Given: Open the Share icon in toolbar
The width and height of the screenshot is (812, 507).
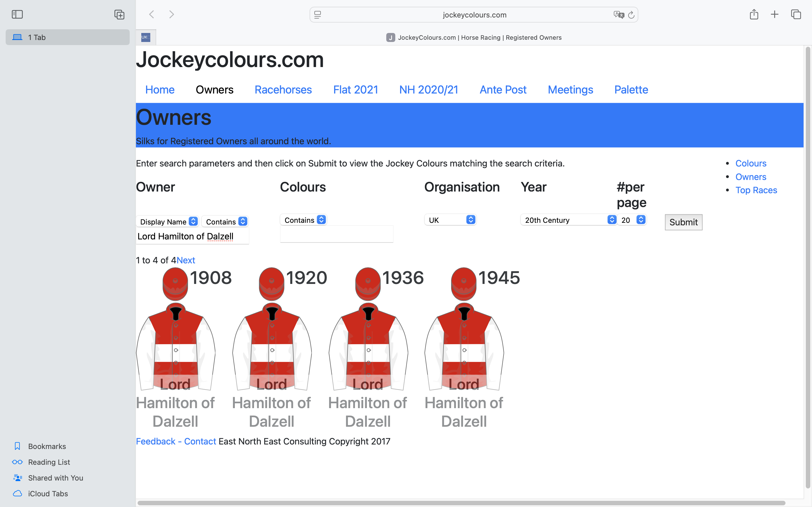Looking at the screenshot, I should pyautogui.click(x=754, y=14).
